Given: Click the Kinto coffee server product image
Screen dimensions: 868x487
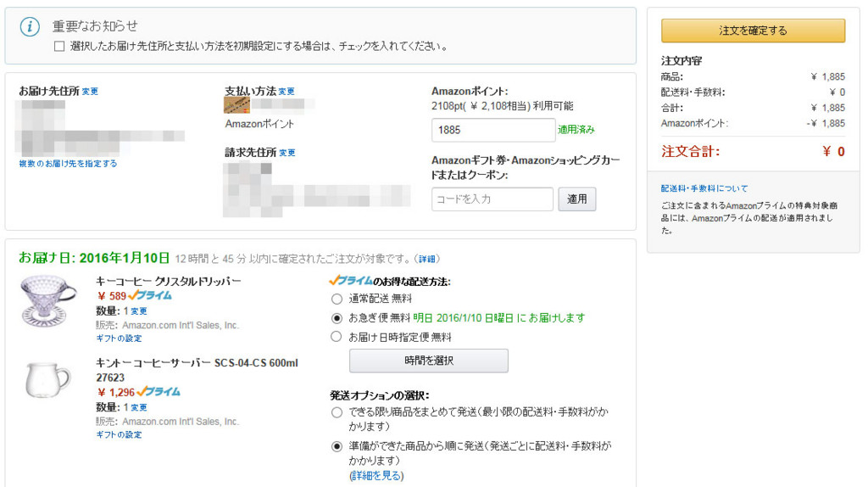Looking at the screenshot, I should tap(48, 379).
